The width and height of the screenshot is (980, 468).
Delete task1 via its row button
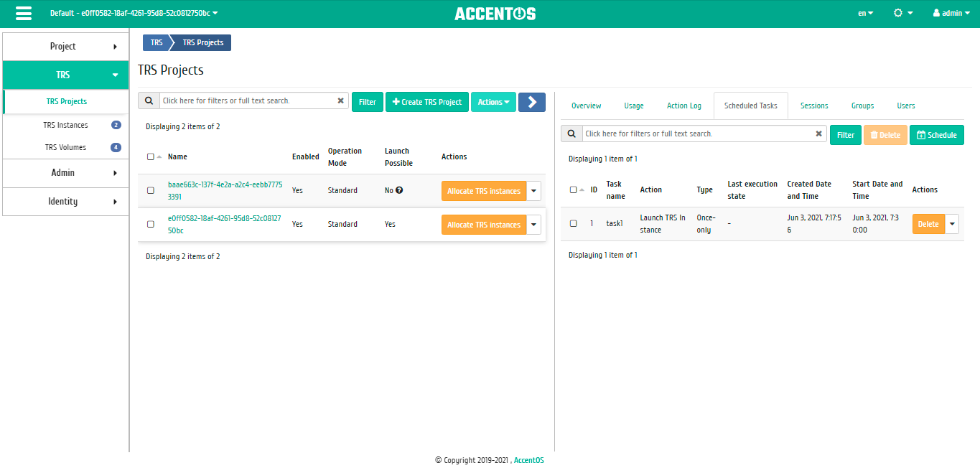click(x=928, y=224)
